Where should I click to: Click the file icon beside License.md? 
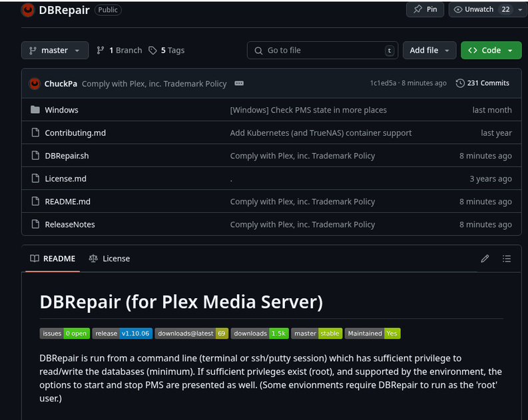click(x=35, y=178)
